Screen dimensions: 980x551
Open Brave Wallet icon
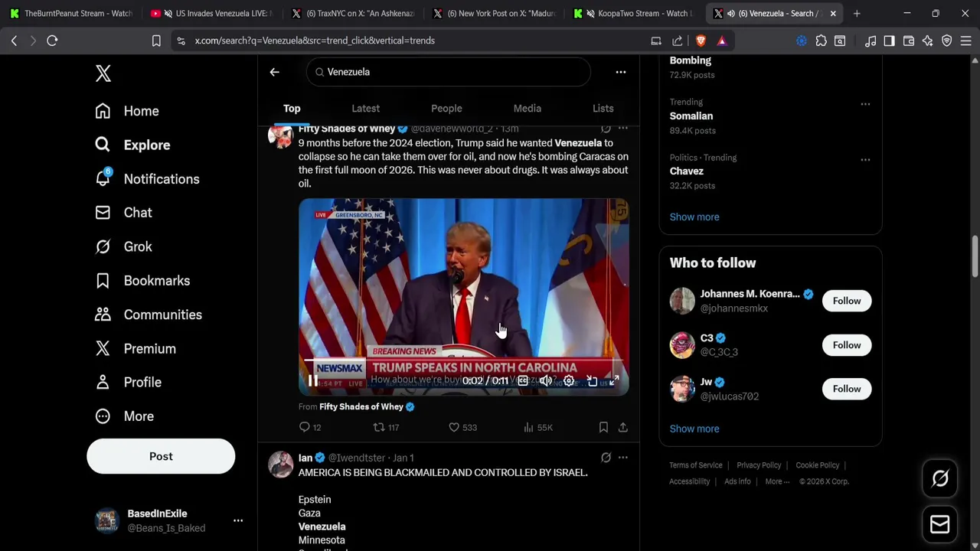click(x=909, y=41)
